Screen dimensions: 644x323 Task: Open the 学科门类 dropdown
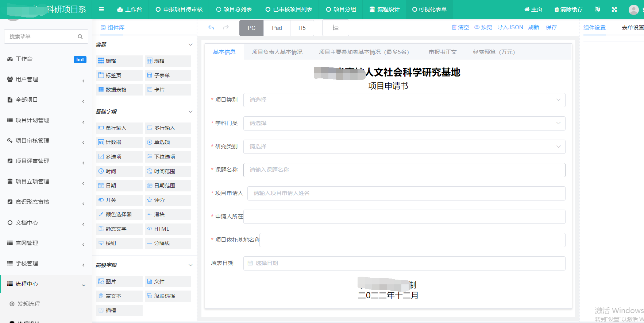pyautogui.click(x=404, y=123)
